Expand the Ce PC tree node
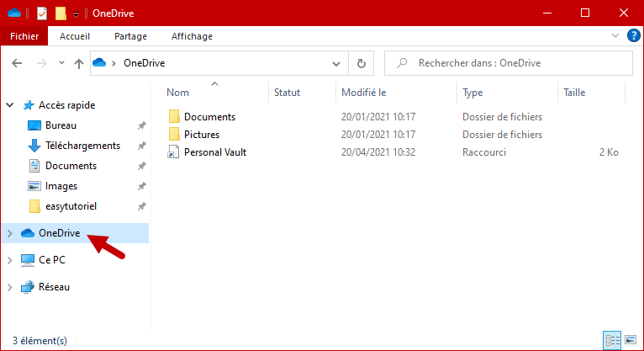Image resolution: width=644 pixels, height=351 pixels. click(x=10, y=260)
